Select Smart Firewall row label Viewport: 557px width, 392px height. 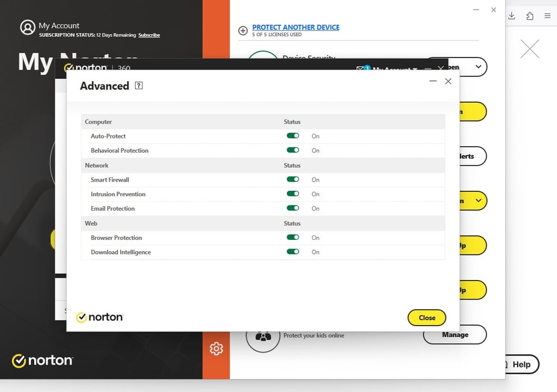click(110, 179)
